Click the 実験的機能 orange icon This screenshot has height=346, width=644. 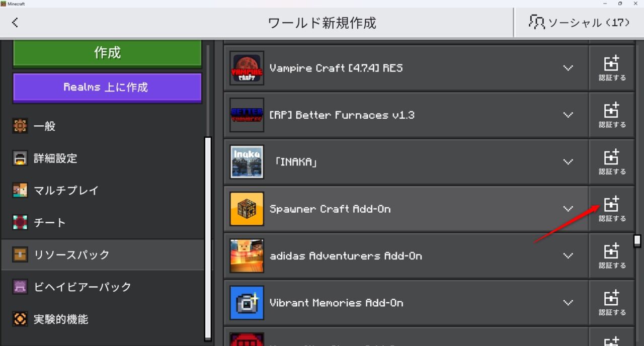pos(20,319)
